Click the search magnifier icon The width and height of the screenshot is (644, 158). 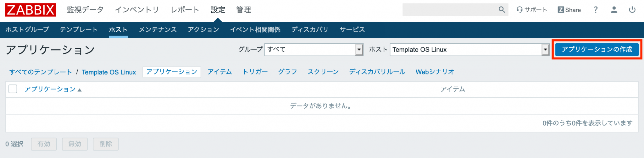tap(502, 10)
